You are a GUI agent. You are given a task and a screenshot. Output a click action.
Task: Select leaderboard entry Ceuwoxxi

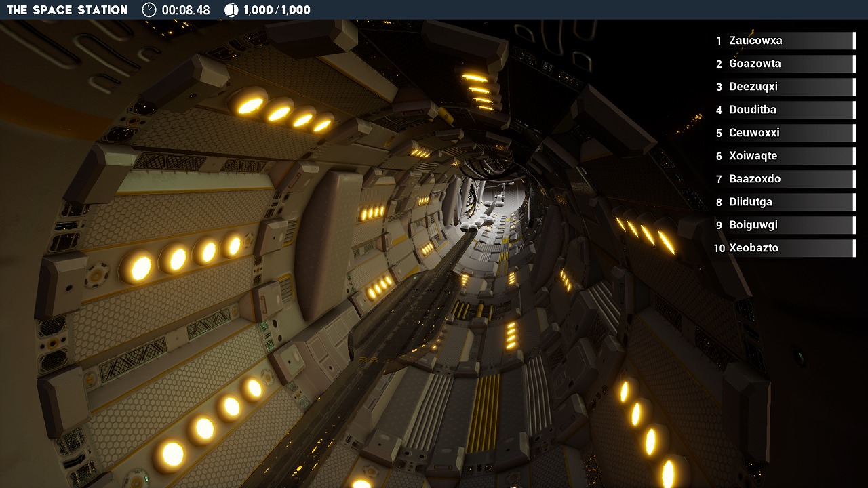pos(784,133)
